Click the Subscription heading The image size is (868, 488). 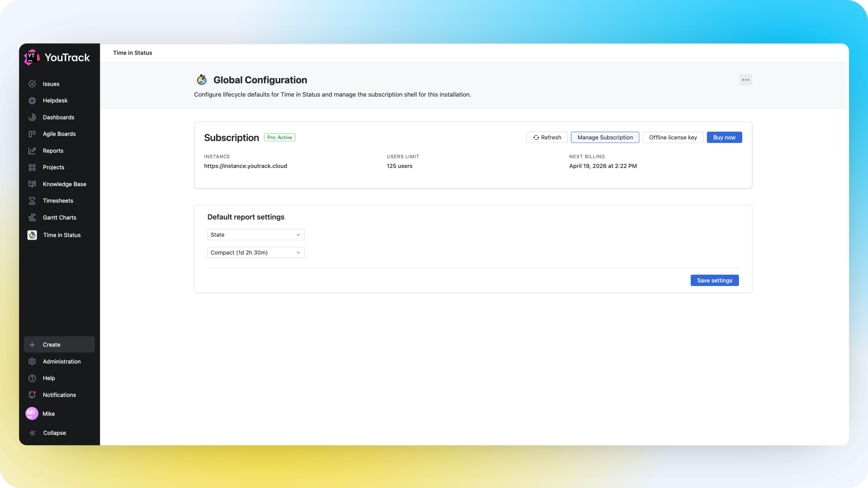pyautogui.click(x=231, y=137)
